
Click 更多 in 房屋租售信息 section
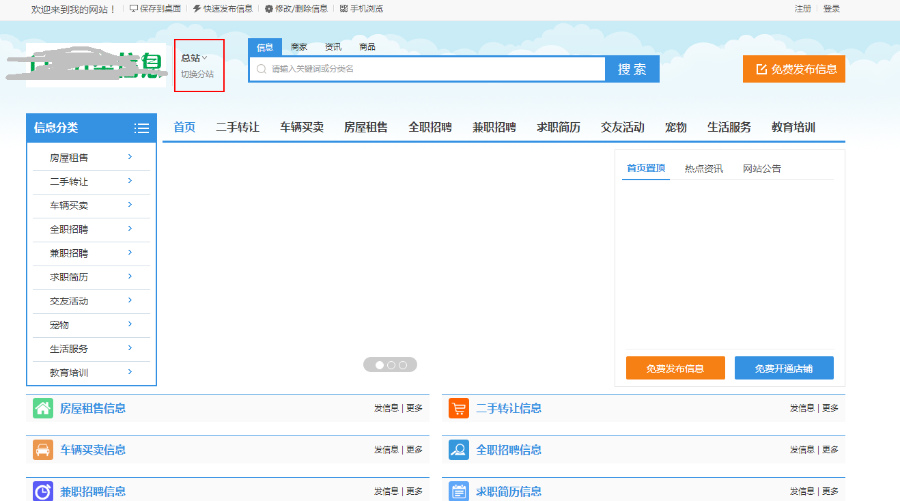(414, 408)
